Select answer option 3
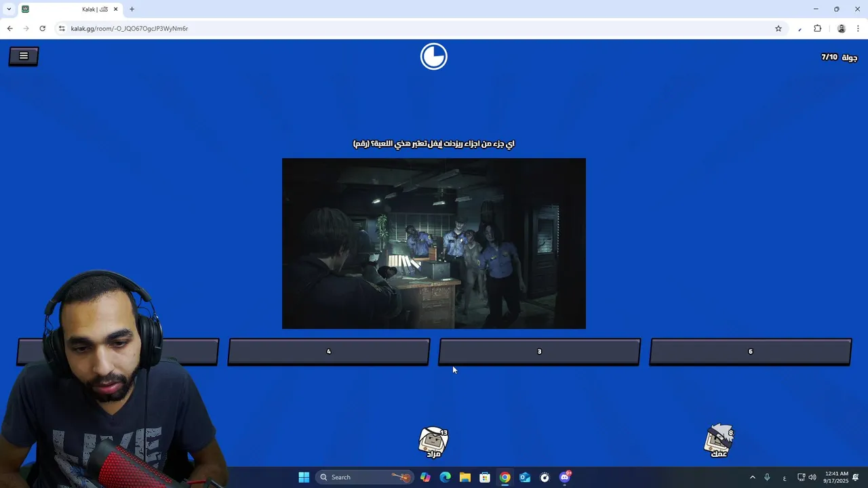Image resolution: width=868 pixels, height=488 pixels. pyautogui.click(x=540, y=352)
